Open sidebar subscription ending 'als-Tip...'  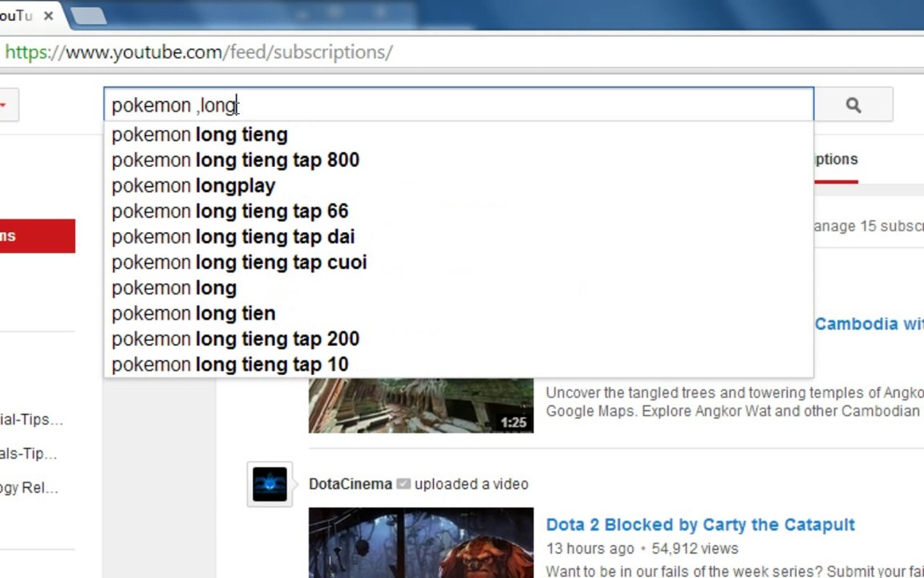point(28,454)
